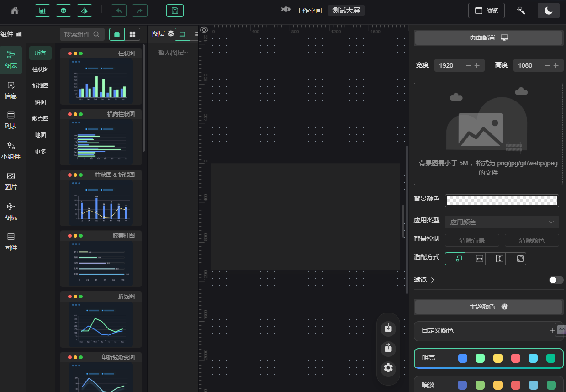Toggle the eye visibility icon by the ruler
Screen dimensions: 566x392
click(204, 30)
